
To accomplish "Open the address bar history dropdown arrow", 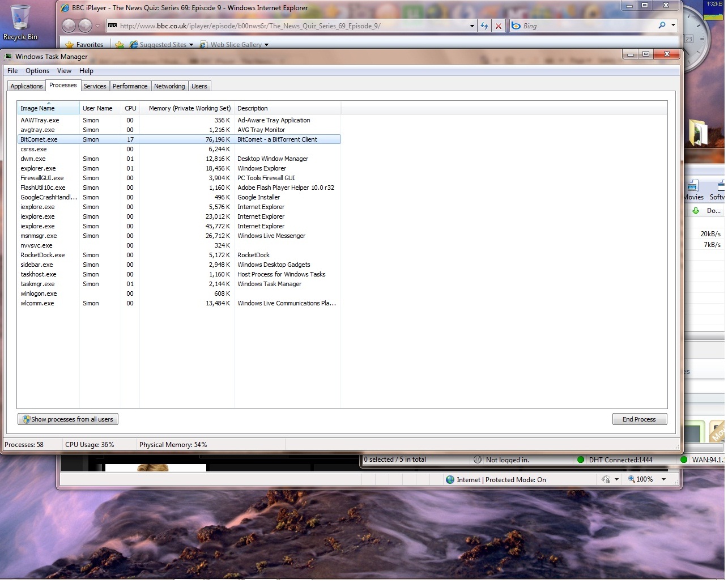I will pyautogui.click(x=472, y=25).
